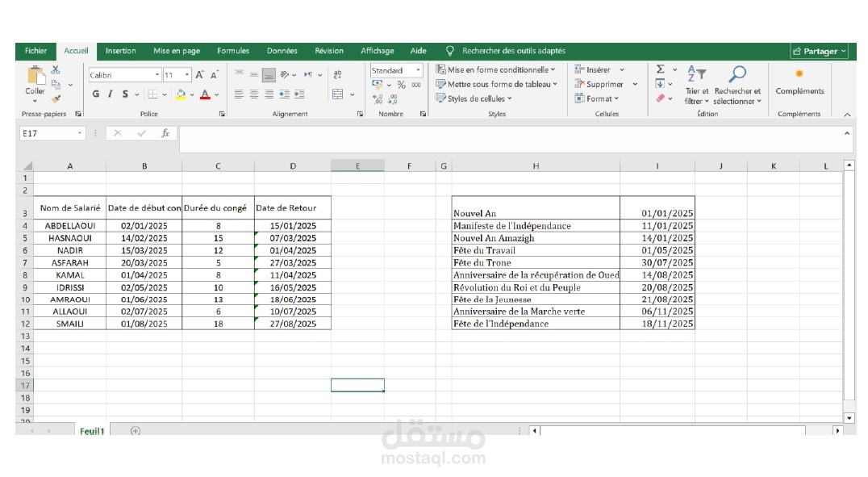Apply red font color A
Image resolution: width=868 pixels, height=477 pixels.
205,94
